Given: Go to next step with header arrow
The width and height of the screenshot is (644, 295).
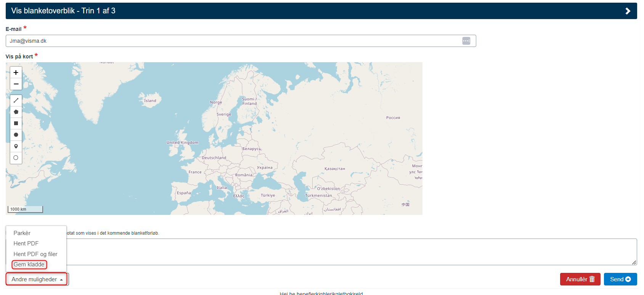Looking at the screenshot, I should tap(628, 11).
